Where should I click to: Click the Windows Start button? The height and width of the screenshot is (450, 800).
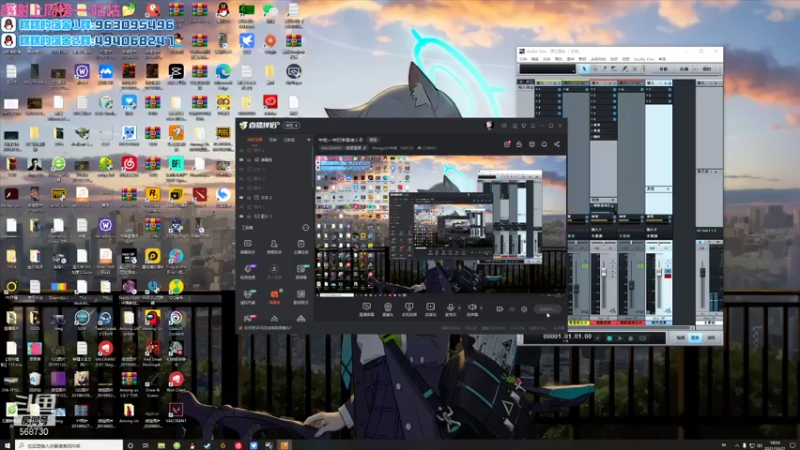click(x=7, y=445)
